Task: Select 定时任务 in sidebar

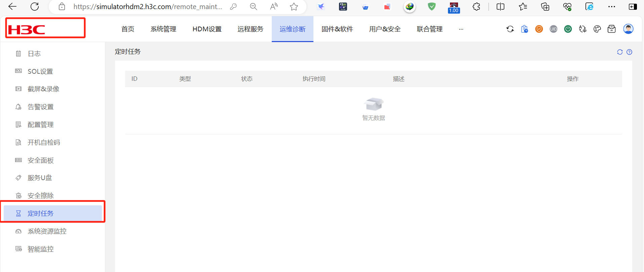Action: tap(53, 213)
